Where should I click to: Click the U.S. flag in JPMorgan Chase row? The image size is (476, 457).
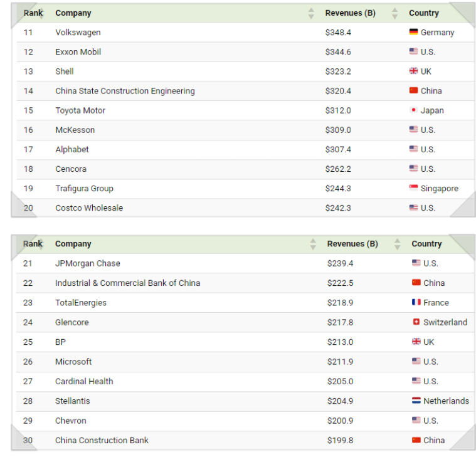click(x=416, y=263)
